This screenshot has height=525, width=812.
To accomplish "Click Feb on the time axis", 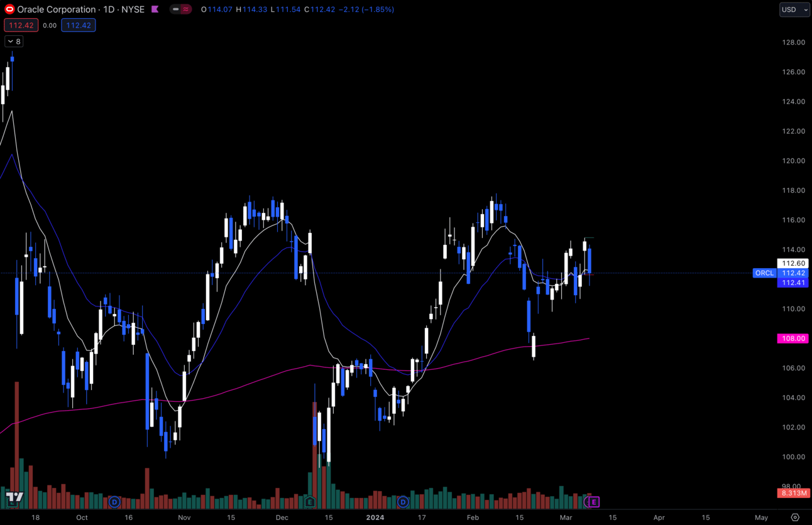I will (x=473, y=517).
